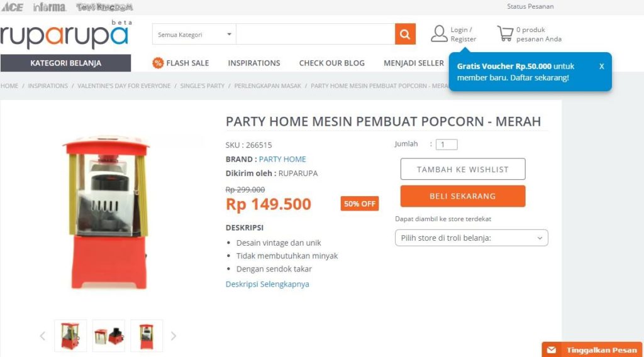Click the ruparupa home logo
Viewport: 644px width, 357px height.
(x=64, y=36)
